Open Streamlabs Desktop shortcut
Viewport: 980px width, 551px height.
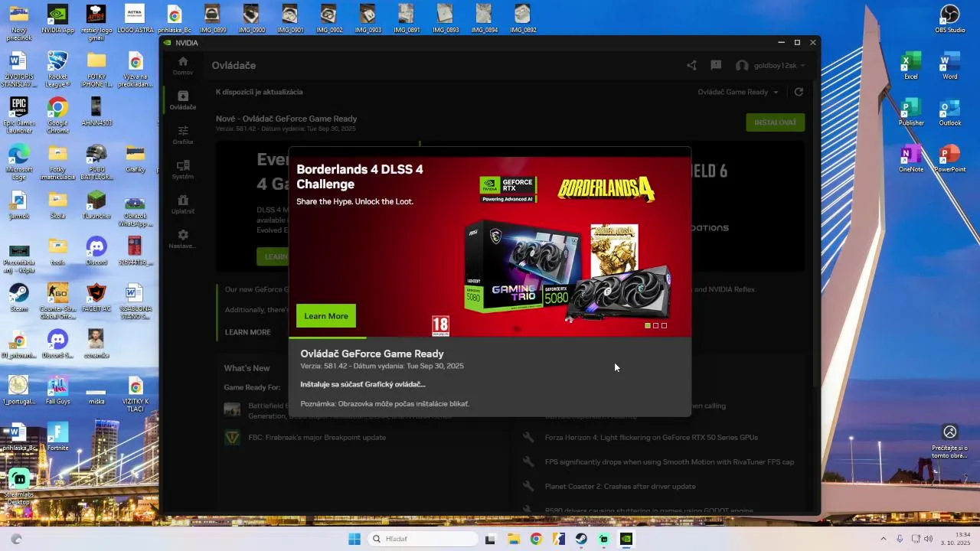coord(19,487)
